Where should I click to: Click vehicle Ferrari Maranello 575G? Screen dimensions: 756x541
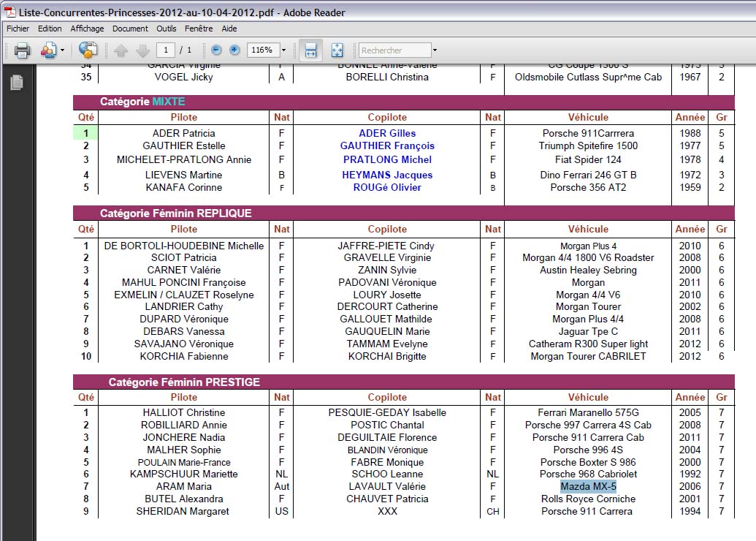[x=588, y=412]
